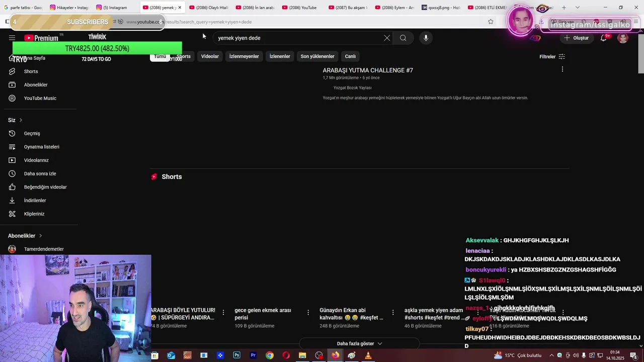Open options menu for ARABAŞI YUTMA CHALLENGE video
The image size is (644, 362).
[x=562, y=69]
